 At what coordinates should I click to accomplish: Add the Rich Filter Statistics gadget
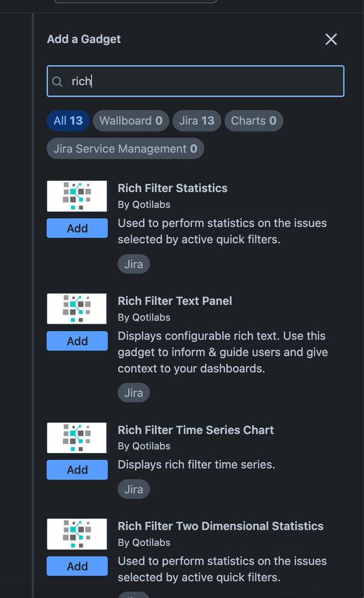(x=77, y=228)
